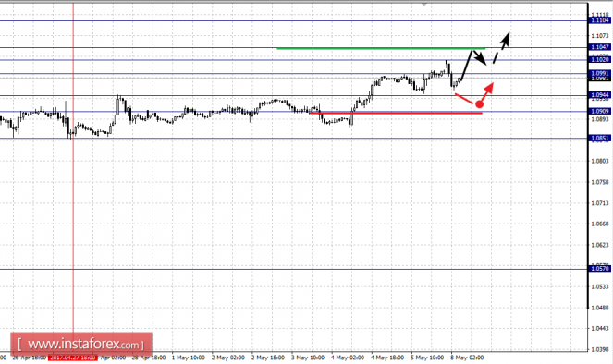Open the www.instaforex.com watermark link
The image size is (613, 364).
pyautogui.click(x=81, y=344)
